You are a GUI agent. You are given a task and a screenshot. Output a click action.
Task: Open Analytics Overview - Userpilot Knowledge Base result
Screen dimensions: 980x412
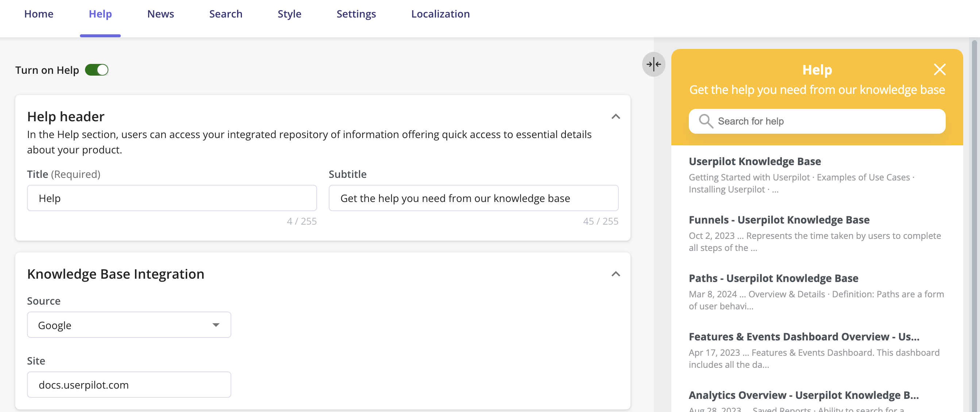pos(803,395)
